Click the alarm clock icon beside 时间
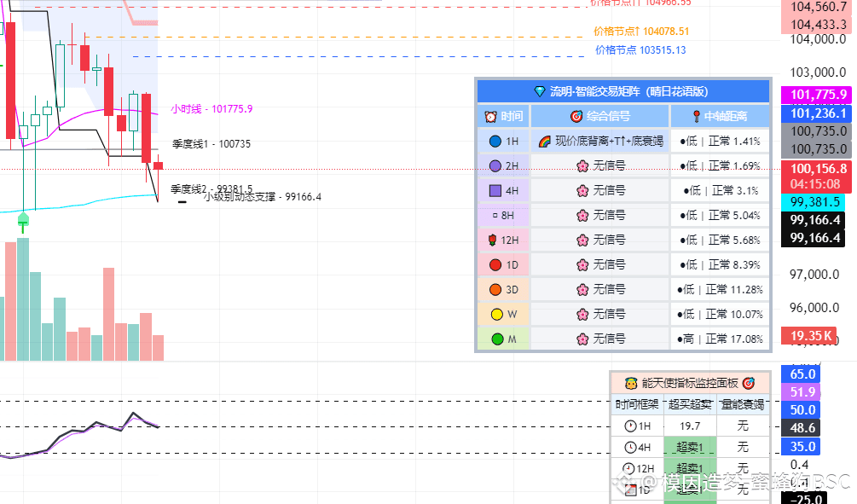 click(x=491, y=117)
